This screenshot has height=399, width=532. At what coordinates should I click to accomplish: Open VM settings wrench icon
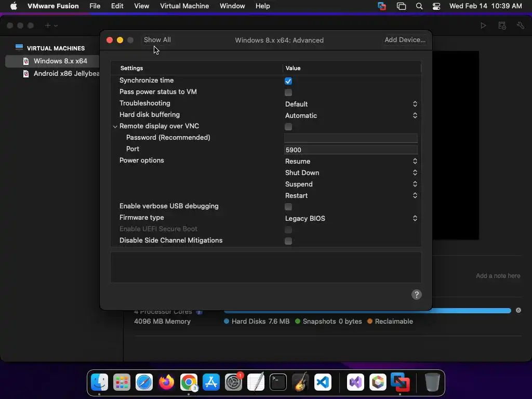(x=521, y=25)
